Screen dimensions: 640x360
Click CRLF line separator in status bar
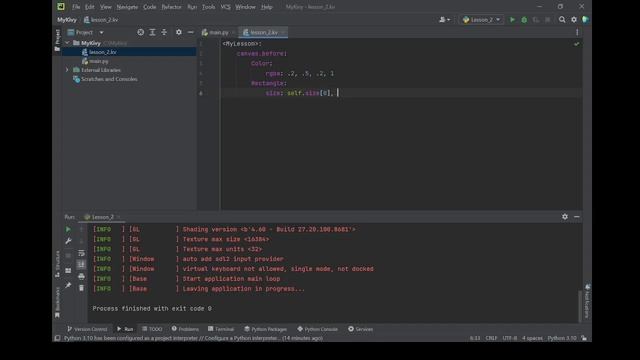click(x=491, y=338)
